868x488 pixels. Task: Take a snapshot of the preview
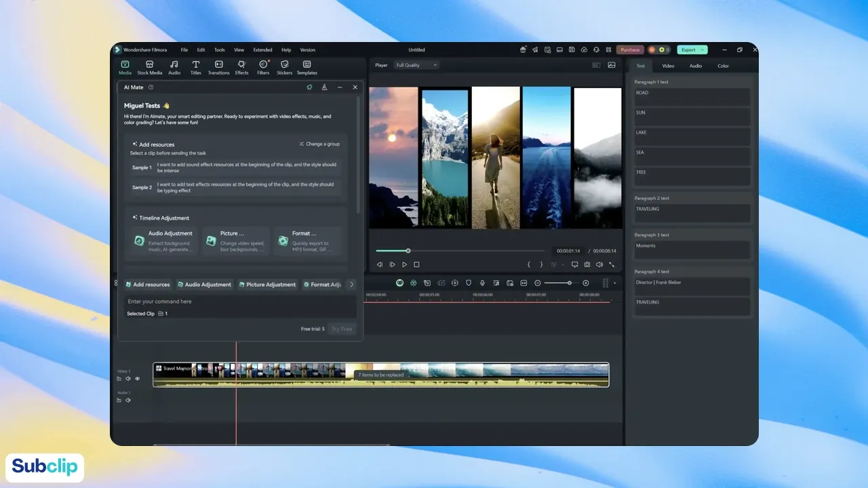(x=587, y=264)
